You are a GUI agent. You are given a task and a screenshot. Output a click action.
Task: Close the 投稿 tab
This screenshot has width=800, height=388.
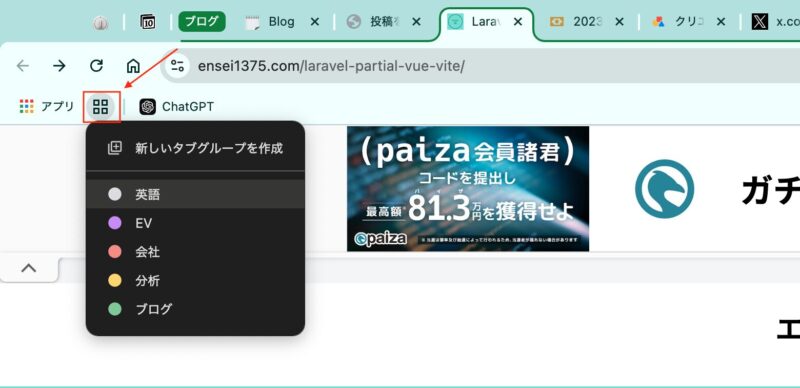(416, 21)
